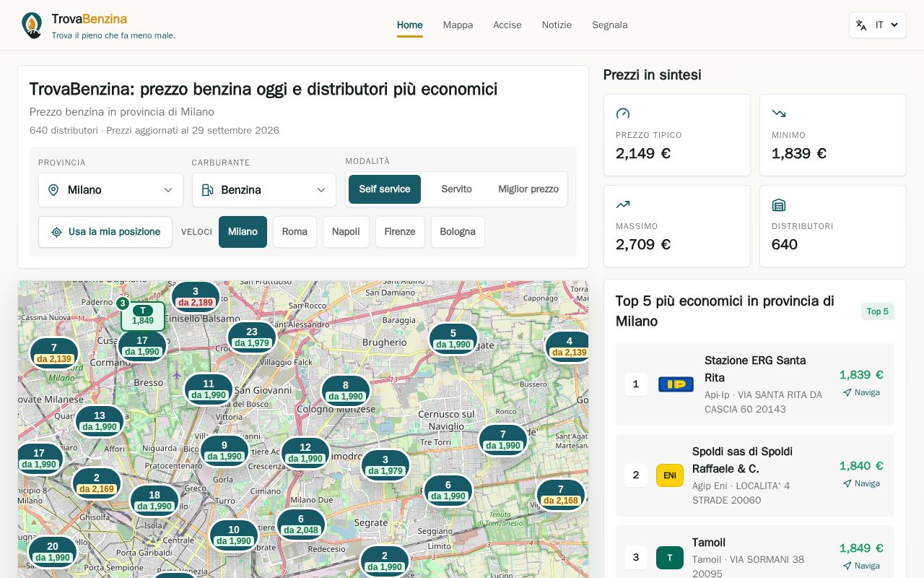Click the Top 5 badge

[x=878, y=311]
